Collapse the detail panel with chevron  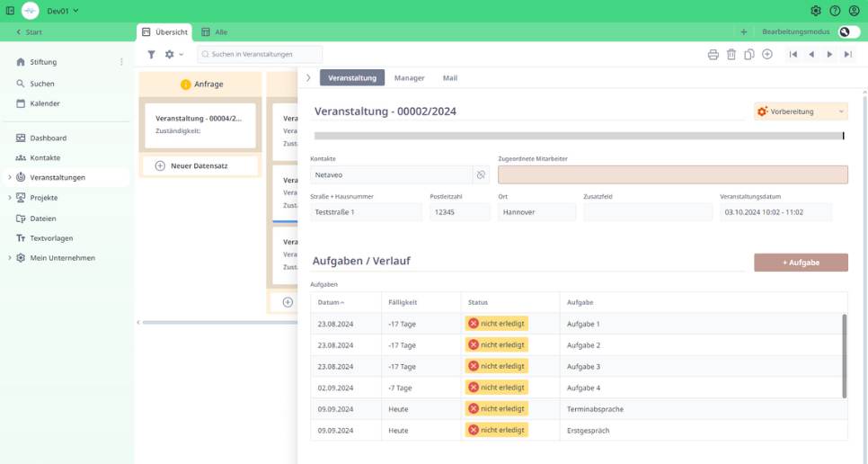coord(308,78)
